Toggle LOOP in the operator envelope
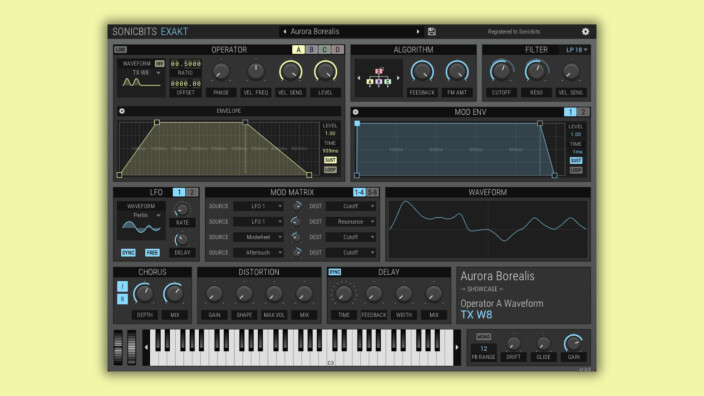The image size is (704, 396). [330, 170]
